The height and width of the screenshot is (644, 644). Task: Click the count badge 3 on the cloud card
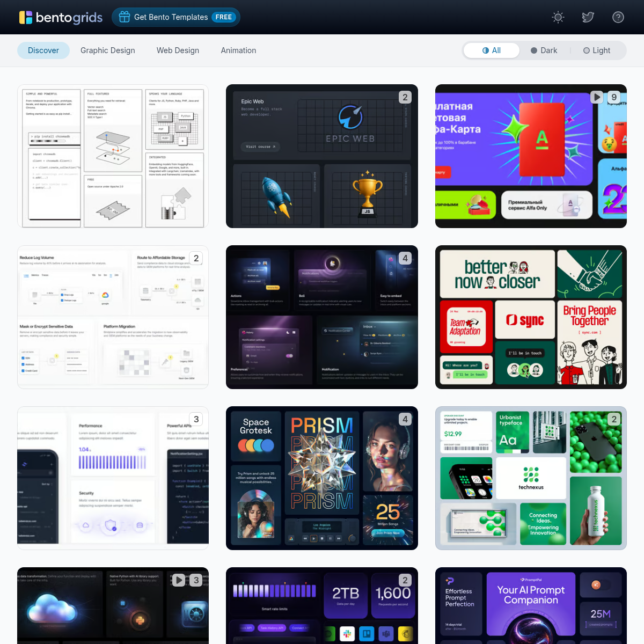196,580
